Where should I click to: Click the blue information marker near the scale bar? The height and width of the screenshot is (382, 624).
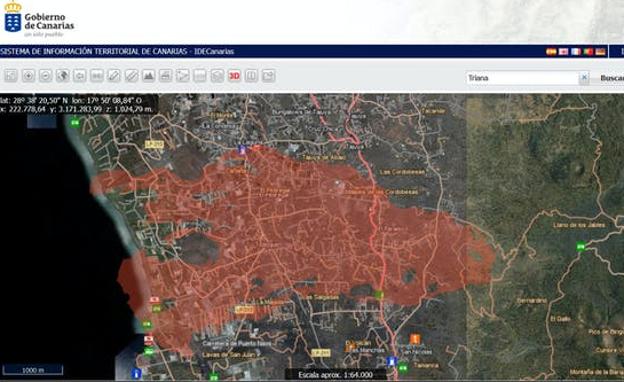coord(136,374)
